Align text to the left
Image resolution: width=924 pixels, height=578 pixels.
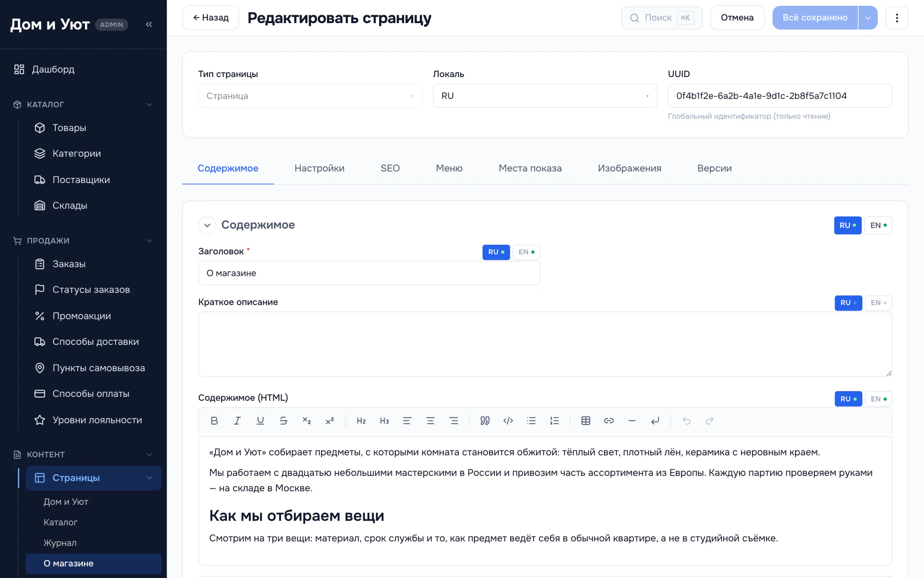(407, 421)
